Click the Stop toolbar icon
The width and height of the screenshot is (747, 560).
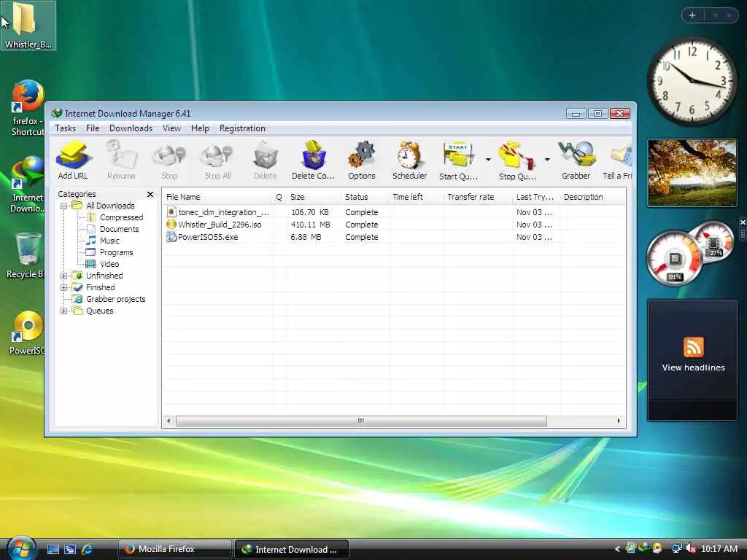[169, 160]
